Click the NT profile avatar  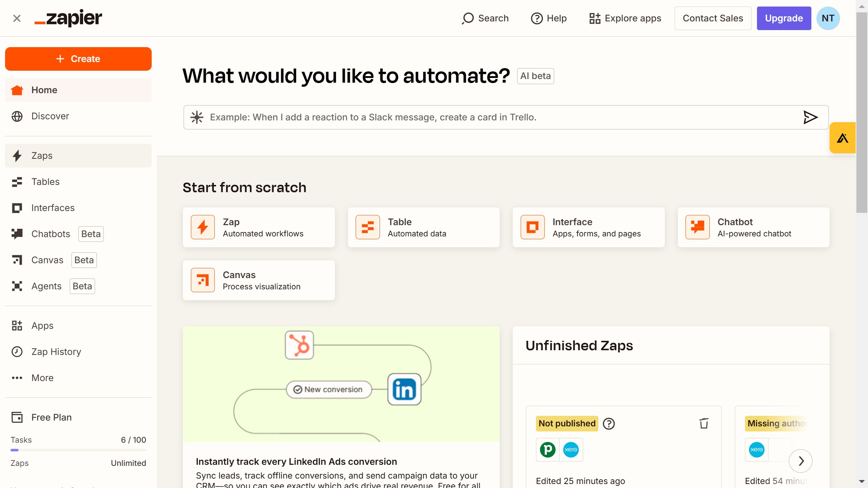point(828,18)
